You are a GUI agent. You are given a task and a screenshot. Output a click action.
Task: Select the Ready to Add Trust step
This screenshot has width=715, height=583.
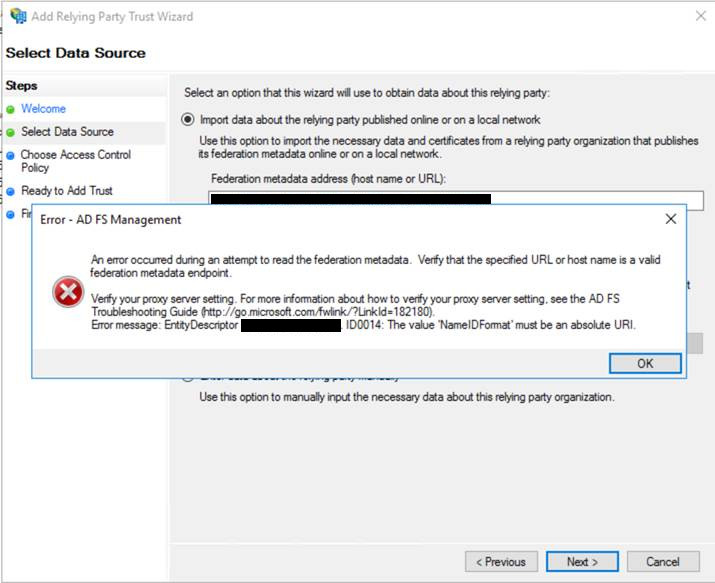[66, 191]
